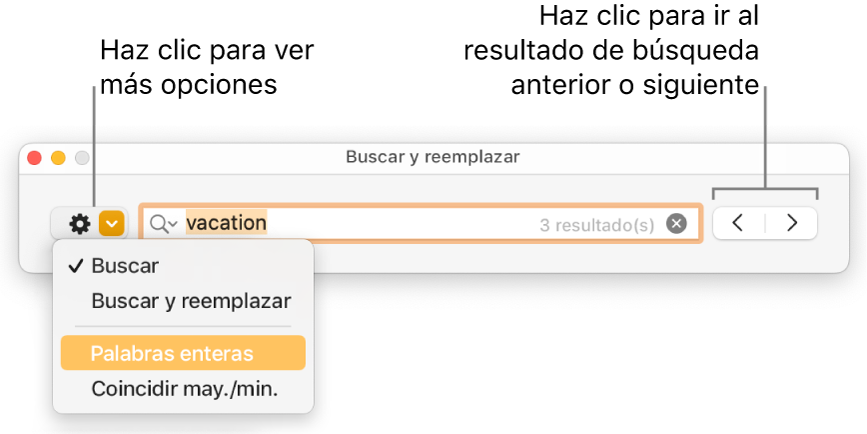Click the gray zoom window button
This screenshot has height=434, width=867.
(82, 157)
